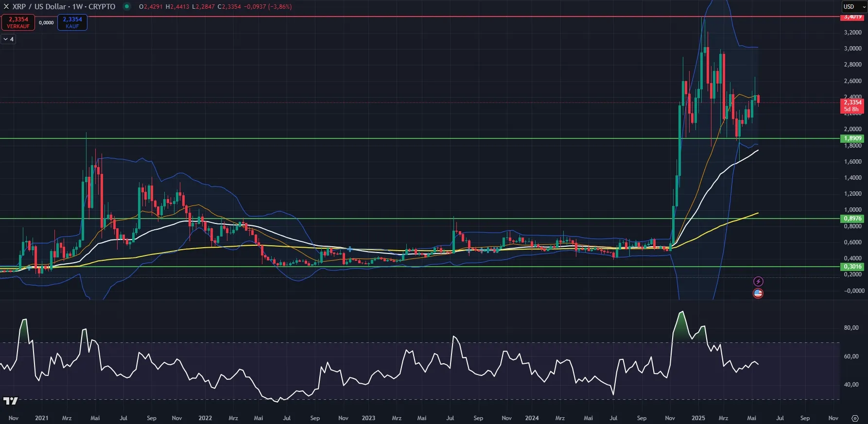Viewport: 868px width, 424px height.
Task: Click the RSI 80,00 axis label
Action: coord(851,328)
